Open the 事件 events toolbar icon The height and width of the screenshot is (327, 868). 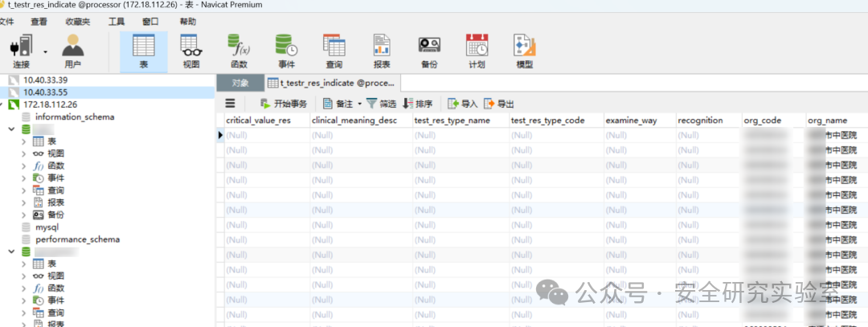(x=286, y=52)
